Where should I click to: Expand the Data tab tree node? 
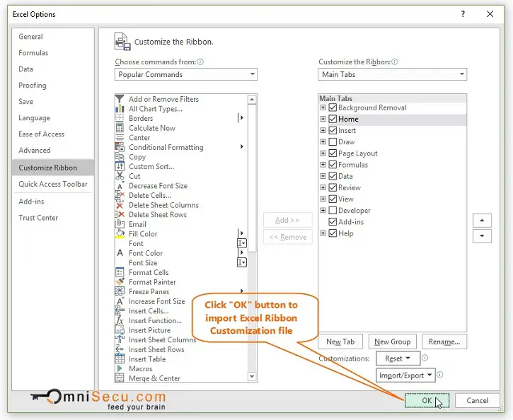pyautogui.click(x=323, y=176)
